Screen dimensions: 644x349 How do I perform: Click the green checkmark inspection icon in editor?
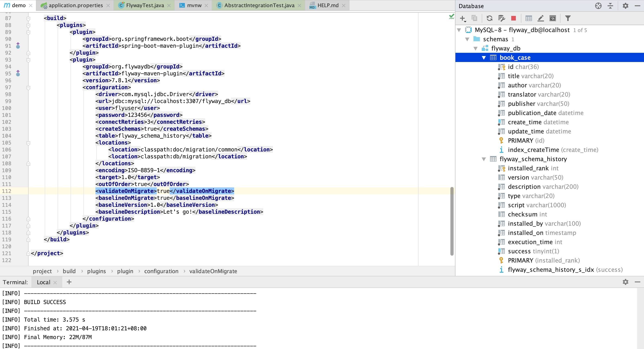[452, 17]
